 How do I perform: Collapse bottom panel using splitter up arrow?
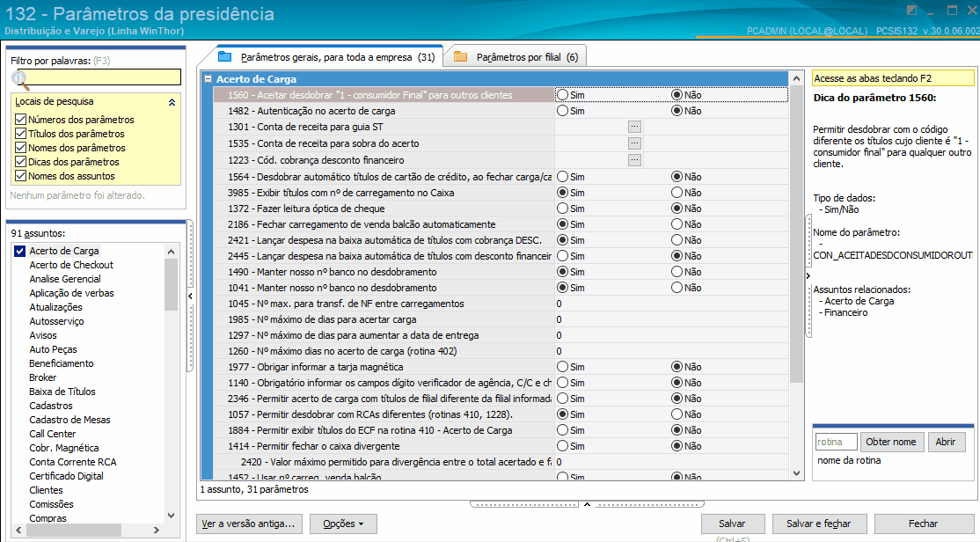tap(587, 504)
